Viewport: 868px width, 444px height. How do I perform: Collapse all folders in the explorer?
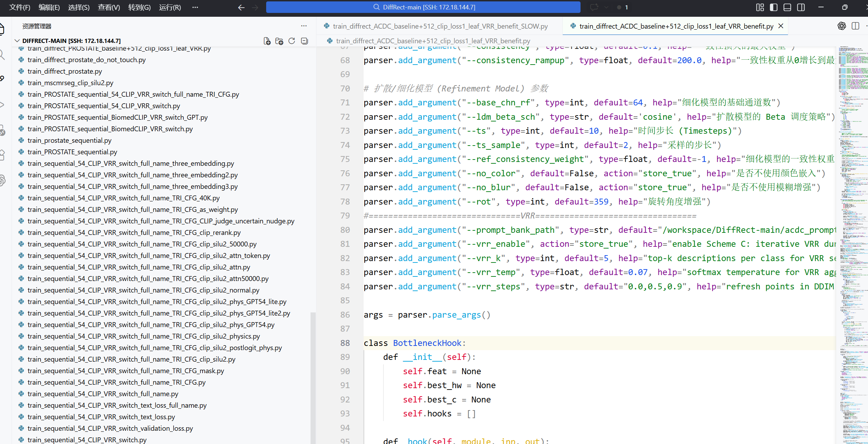pyautogui.click(x=304, y=41)
